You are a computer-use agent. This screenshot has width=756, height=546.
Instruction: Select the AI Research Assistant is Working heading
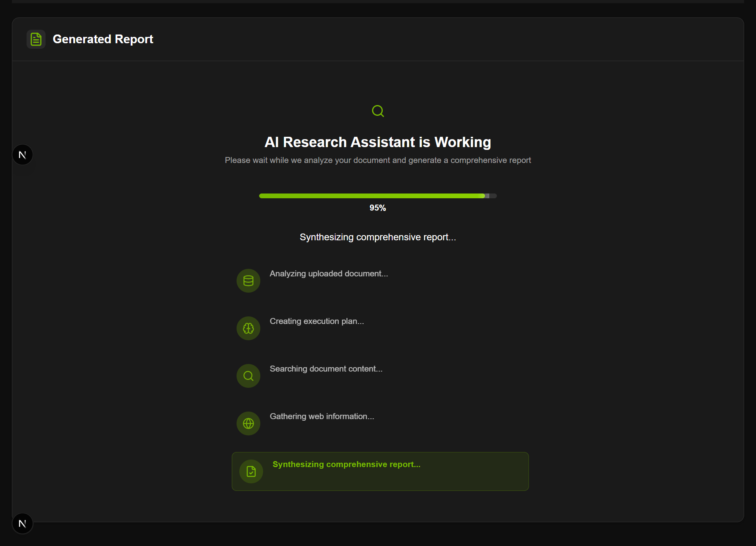click(378, 142)
